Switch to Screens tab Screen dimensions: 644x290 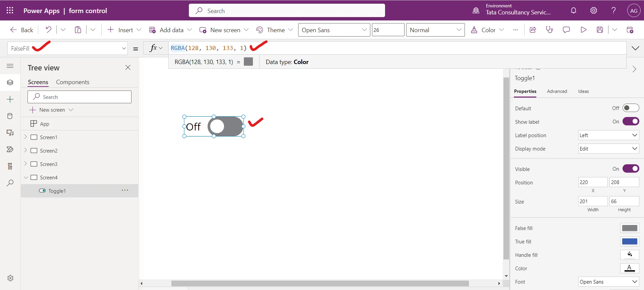[38, 82]
